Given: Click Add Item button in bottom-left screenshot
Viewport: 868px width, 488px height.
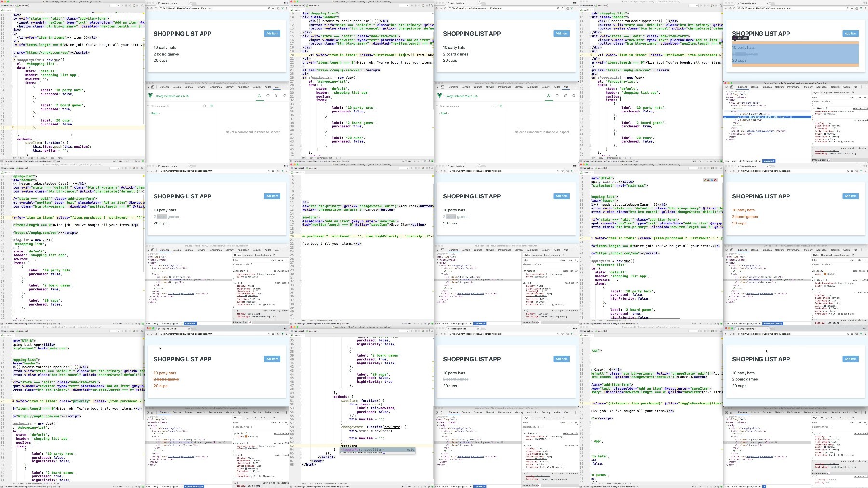Looking at the screenshot, I should (x=272, y=359).
